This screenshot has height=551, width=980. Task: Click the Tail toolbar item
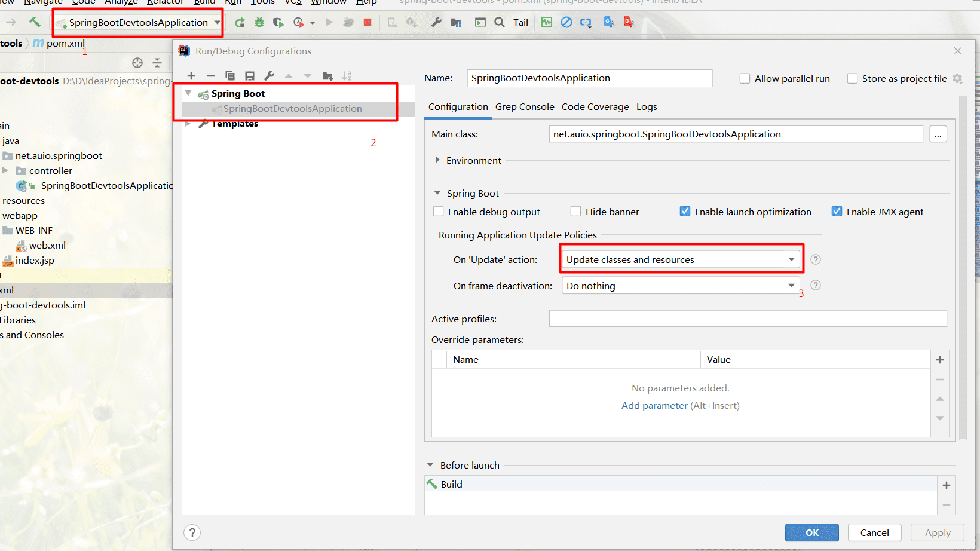(520, 22)
